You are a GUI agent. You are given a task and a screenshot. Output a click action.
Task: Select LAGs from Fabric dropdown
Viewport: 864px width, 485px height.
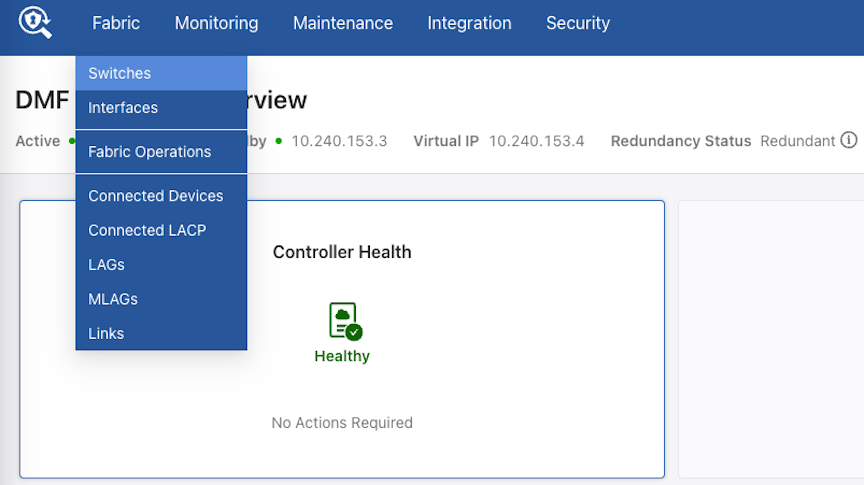pyautogui.click(x=161, y=265)
